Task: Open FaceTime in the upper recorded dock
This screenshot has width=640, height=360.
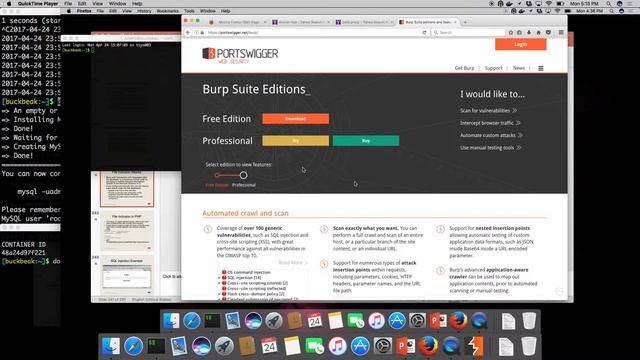Action: [356, 321]
